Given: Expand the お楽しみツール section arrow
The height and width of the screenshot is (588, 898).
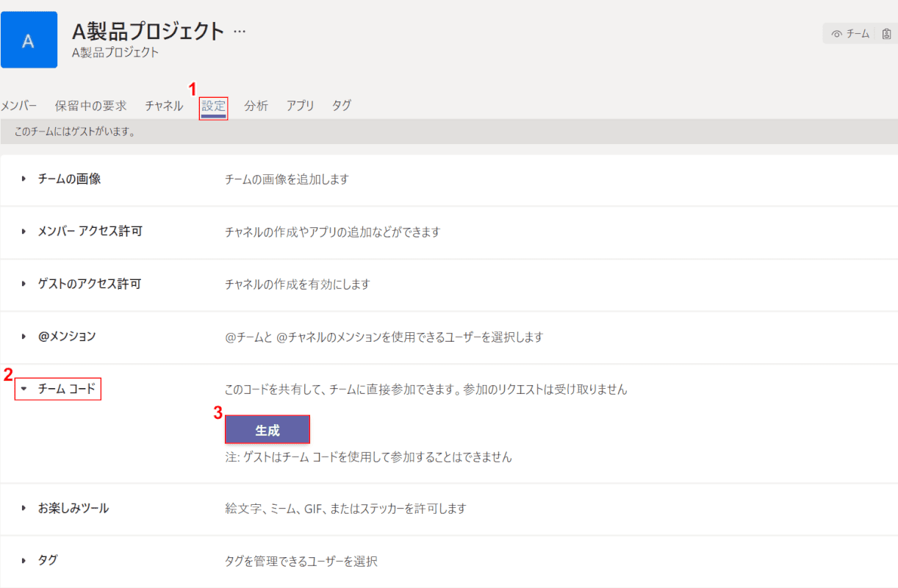Looking at the screenshot, I should click(x=24, y=508).
